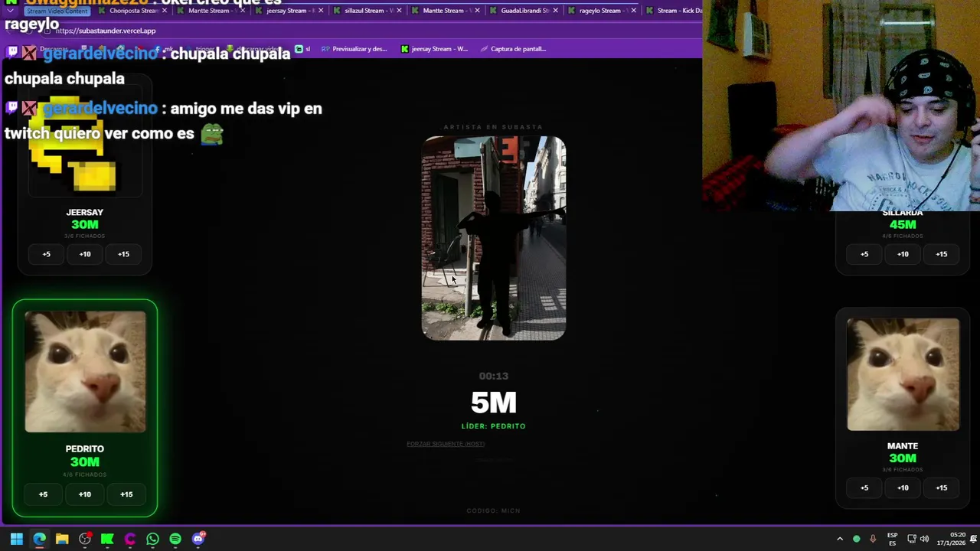Close the rageylo Stream tab
The image size is (980, 551).
tap(633, 11)
